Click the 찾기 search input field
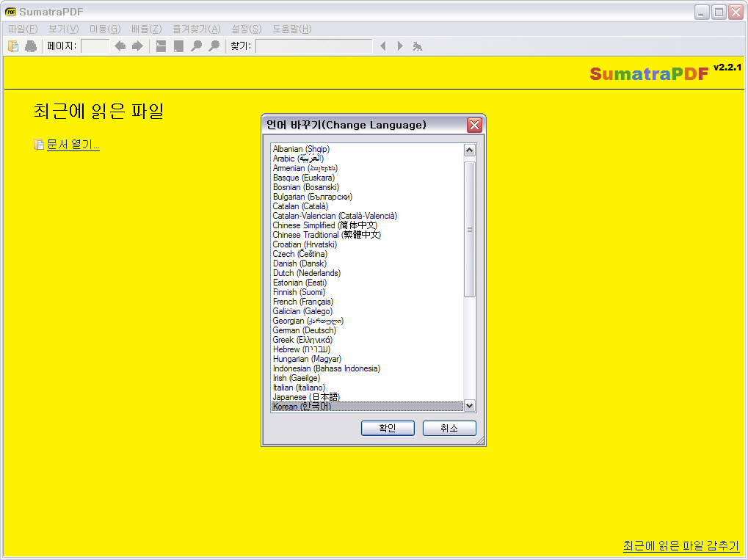This screenshot has height=560, width=748. (314, 46)
